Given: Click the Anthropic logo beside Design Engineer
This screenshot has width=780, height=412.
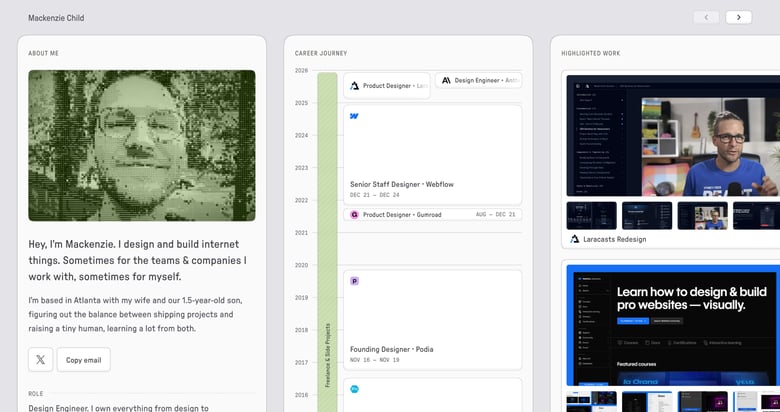Looking at the screenshot, I should [x=446, y=80].
